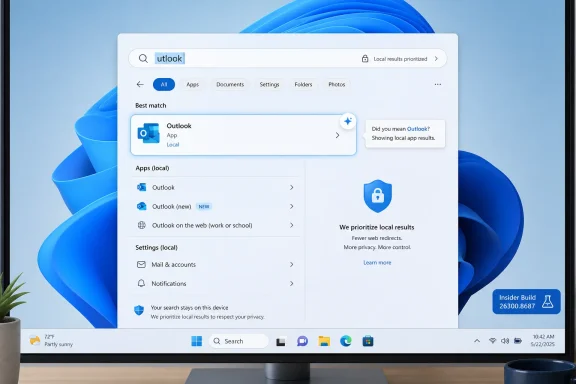The image size is (576, 384).
Task: Launch Microsoft Edge from the taskbar
Action: pyautogui.click(x=346, y=341)
